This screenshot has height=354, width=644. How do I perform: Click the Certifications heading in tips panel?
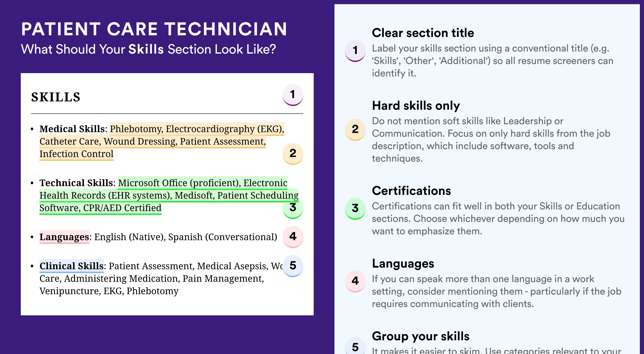click(x=412, y=191)
